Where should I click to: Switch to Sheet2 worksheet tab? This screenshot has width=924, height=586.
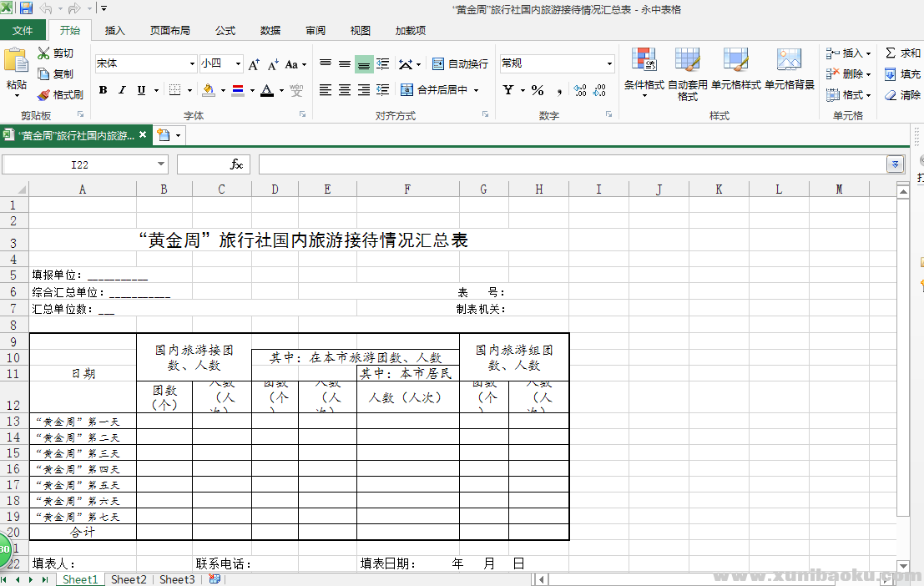click(129, 579)
